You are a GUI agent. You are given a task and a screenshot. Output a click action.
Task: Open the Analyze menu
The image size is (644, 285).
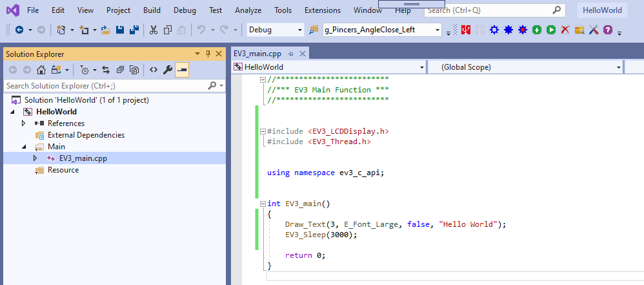[248, 10]
